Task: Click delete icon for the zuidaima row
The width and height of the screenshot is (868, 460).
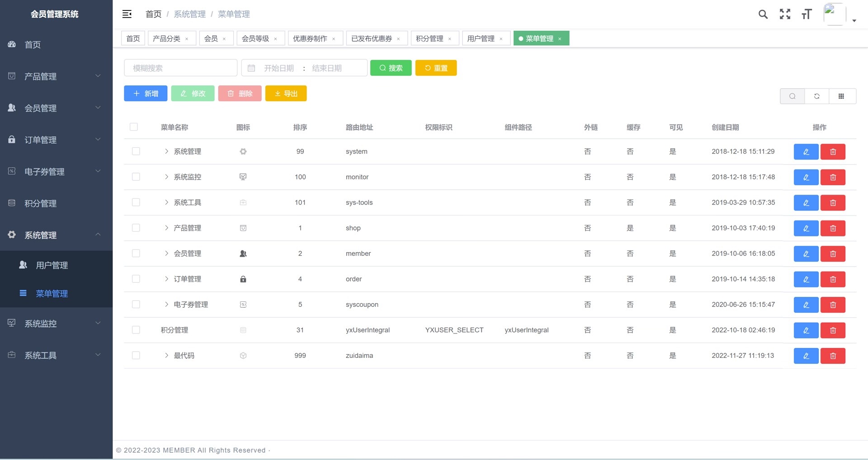Action: click(833, 356)
